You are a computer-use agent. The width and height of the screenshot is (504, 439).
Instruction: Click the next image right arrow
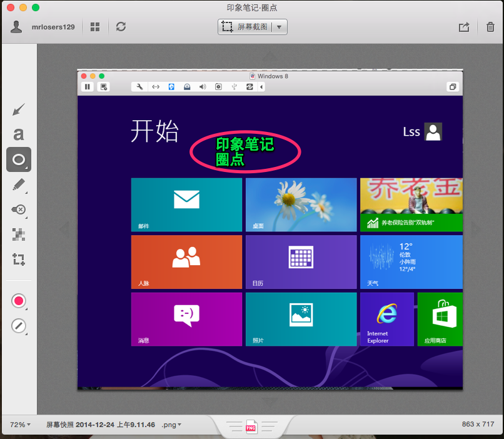point(475,229)
